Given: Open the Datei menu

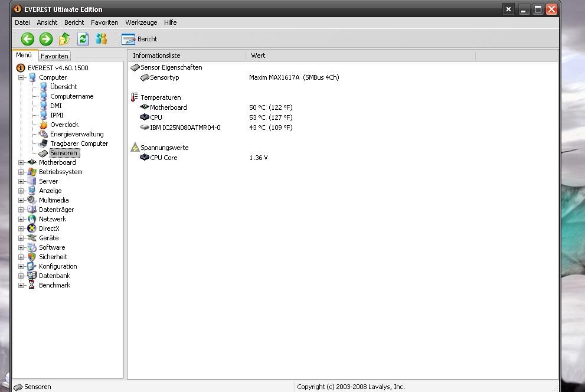Looking at the screenshot, I should point(22,22).
